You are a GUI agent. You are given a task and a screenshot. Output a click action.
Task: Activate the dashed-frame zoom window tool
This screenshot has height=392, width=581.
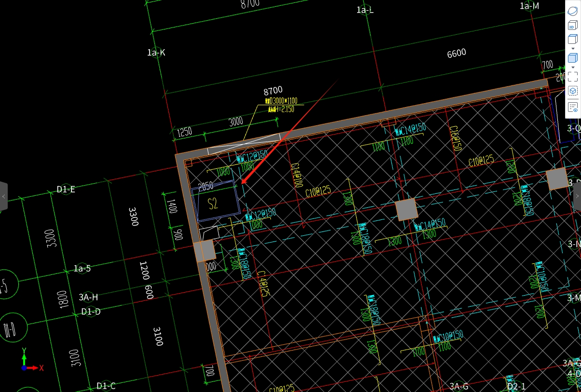click(x=573, y=76)
